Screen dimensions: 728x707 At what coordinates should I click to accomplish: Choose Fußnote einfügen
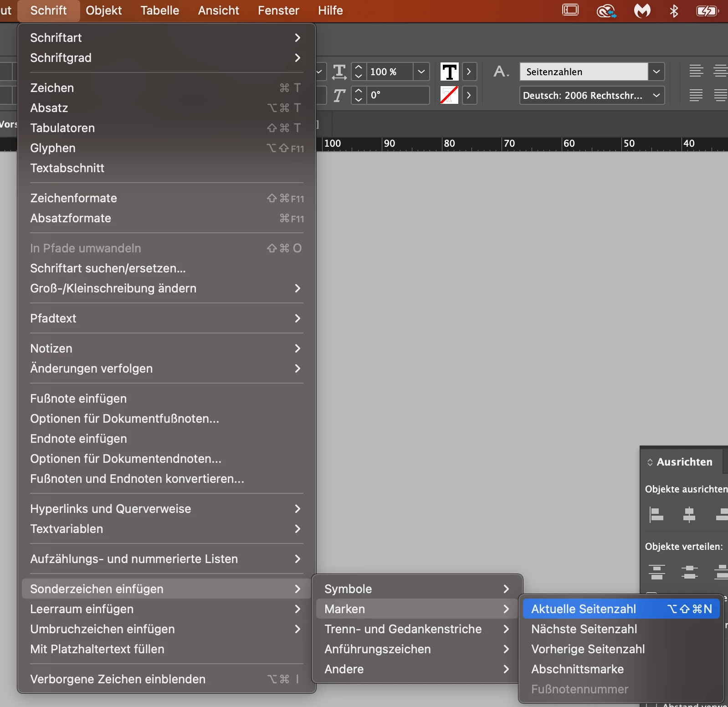pyautogui.click(x=166, y=399)
